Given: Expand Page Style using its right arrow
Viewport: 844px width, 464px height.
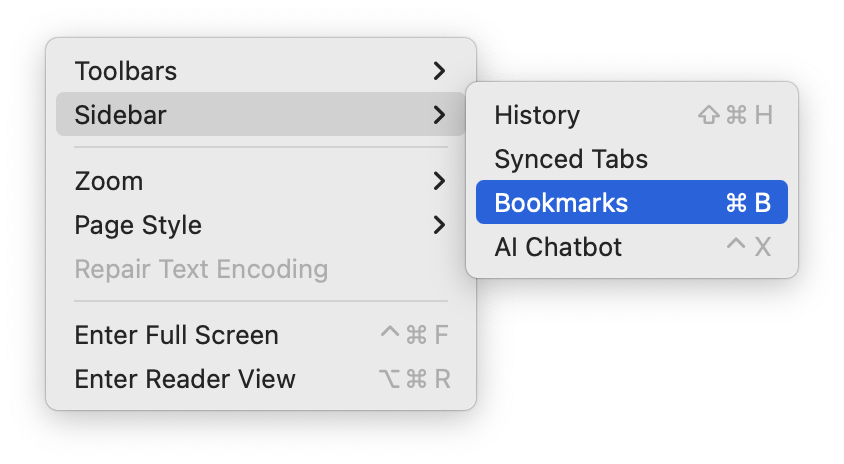Looking at the screenshot, I should [439, 225].
